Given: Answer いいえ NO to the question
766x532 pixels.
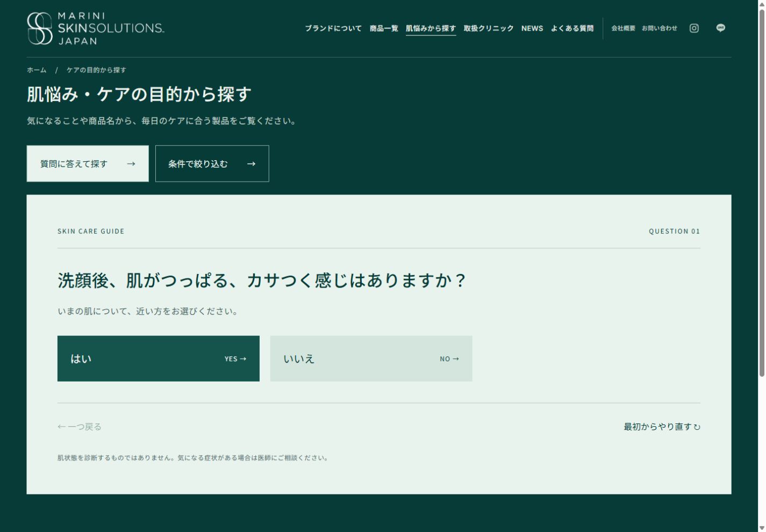Looking at the screenshot, I should pos(371,358).
